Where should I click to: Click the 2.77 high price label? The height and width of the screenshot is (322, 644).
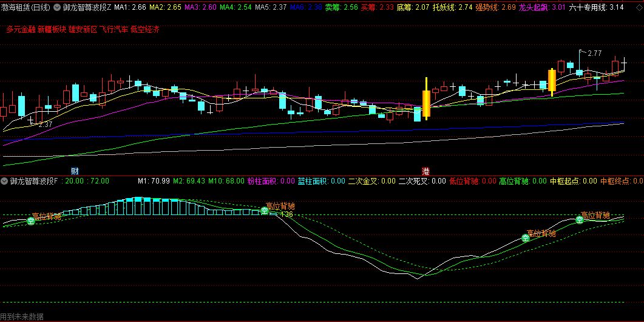tap(594, 53)
